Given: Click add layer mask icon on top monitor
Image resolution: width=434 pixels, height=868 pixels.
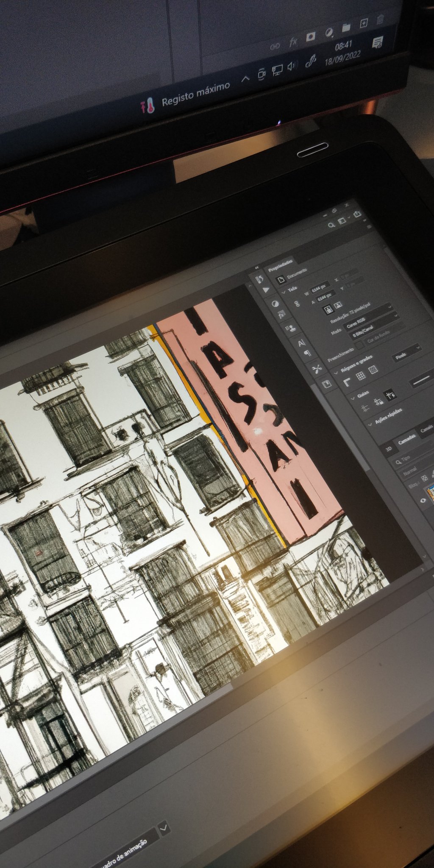Looking at the screenshot, I should tap(311, 37).
